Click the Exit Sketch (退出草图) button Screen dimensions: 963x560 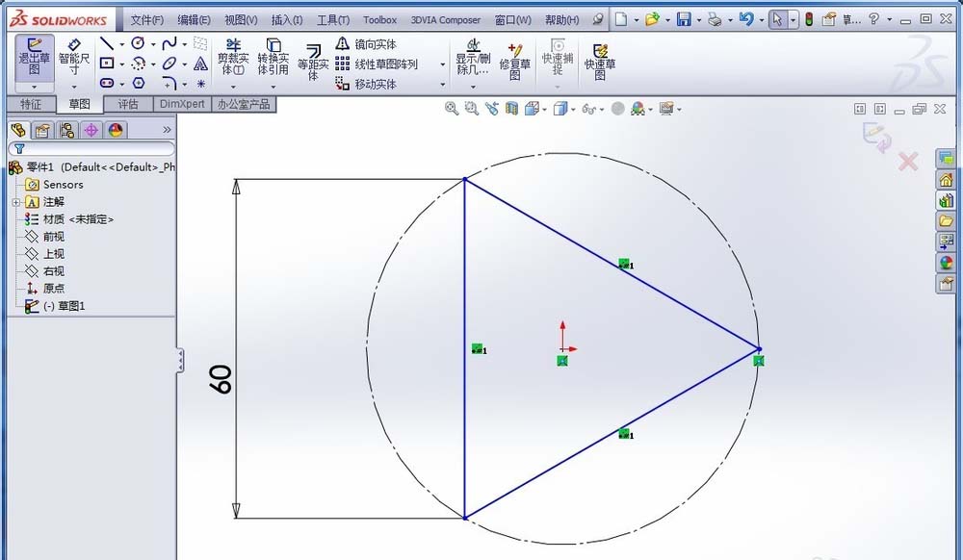pyautogui.click(x=33, y=58)
